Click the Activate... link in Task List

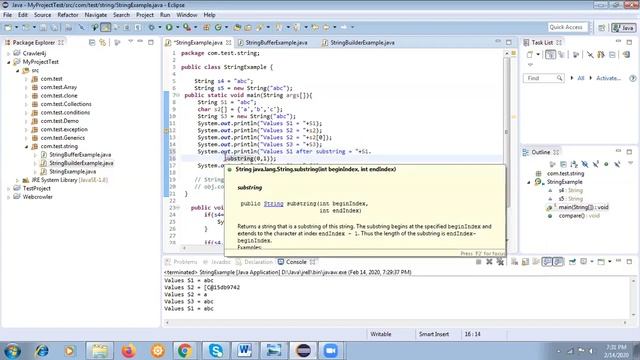point(608,78)
